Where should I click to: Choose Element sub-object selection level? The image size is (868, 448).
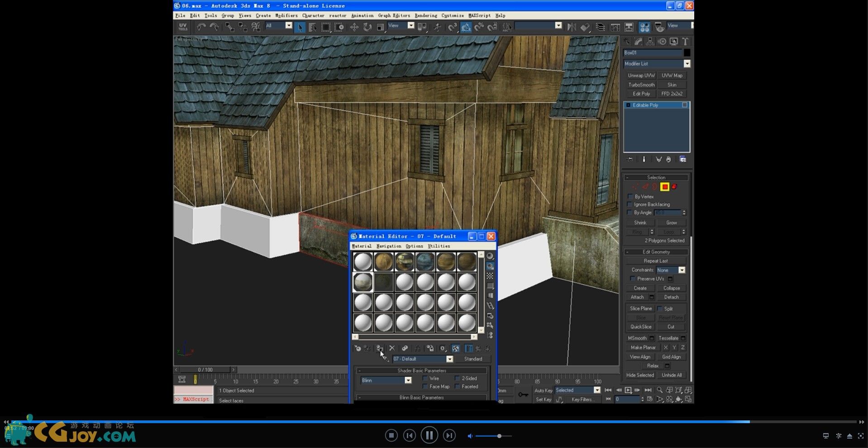click(674, 187)
